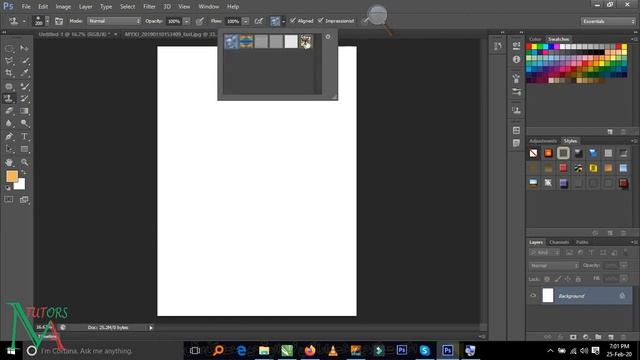Select the Crop tool
Viewport: 640px width, 360px height.
pyautogui.click(x=9, y=73)
